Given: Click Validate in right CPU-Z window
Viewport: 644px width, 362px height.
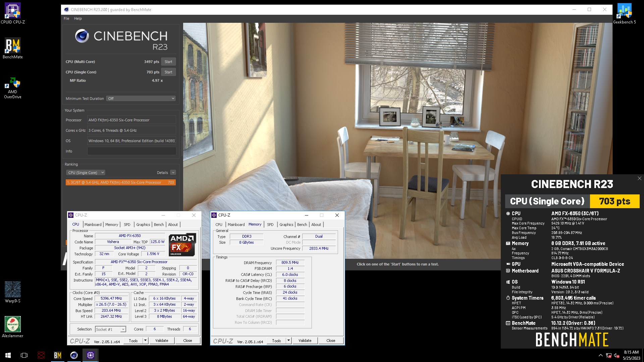Looking at the screenshot, I should coord(305,341).
